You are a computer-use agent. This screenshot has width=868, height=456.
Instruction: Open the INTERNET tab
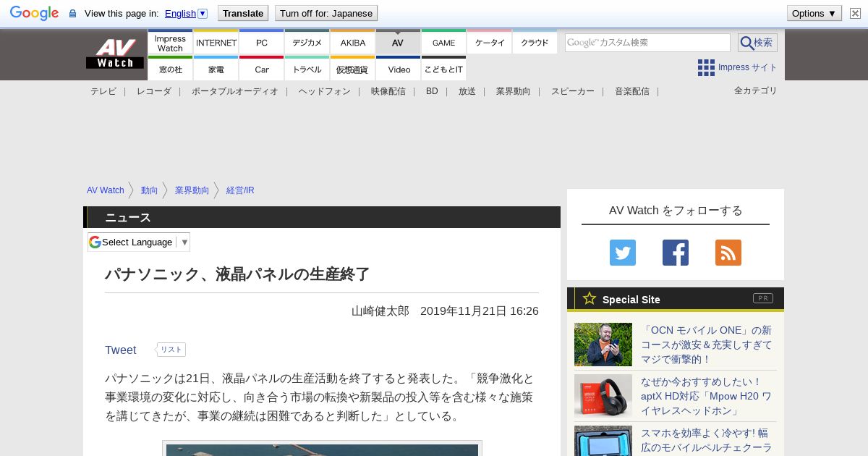pyautogui.click(x=216, y=42)
